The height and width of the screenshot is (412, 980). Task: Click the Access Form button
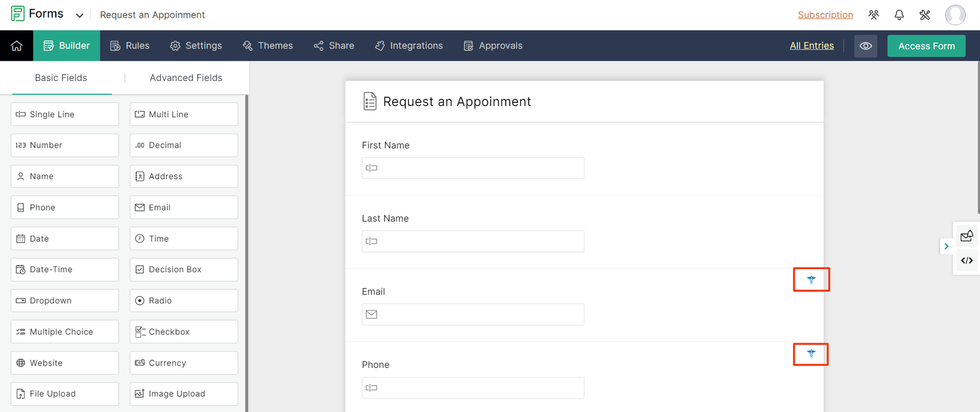(x=926, y=45)
